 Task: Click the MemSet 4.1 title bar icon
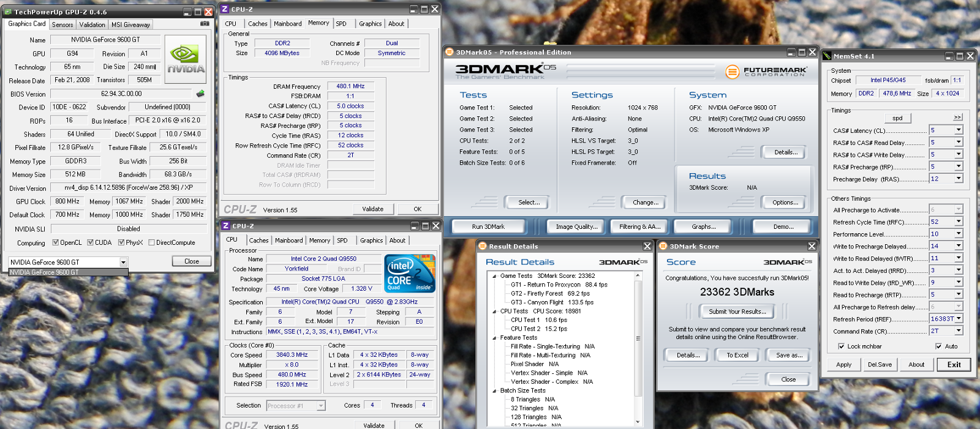(827, 56)
